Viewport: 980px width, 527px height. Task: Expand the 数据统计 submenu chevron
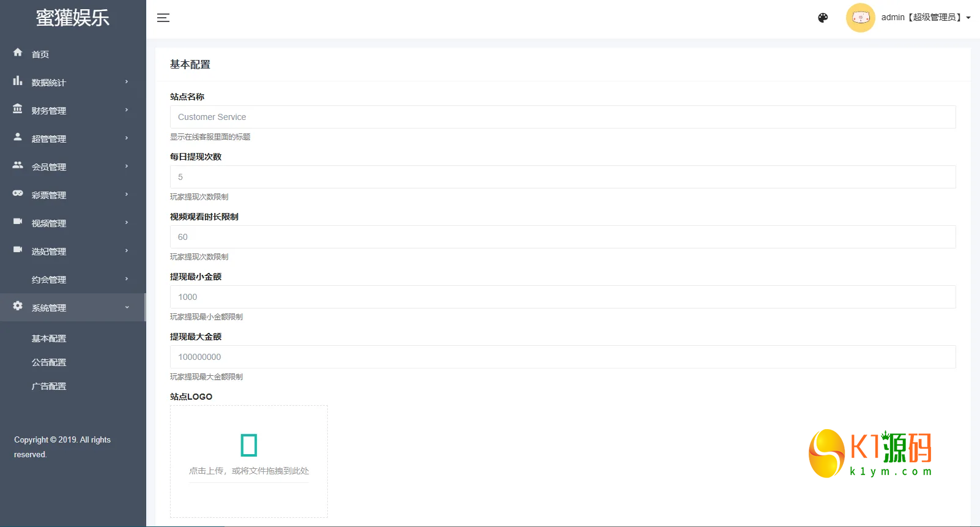[127, 81]
